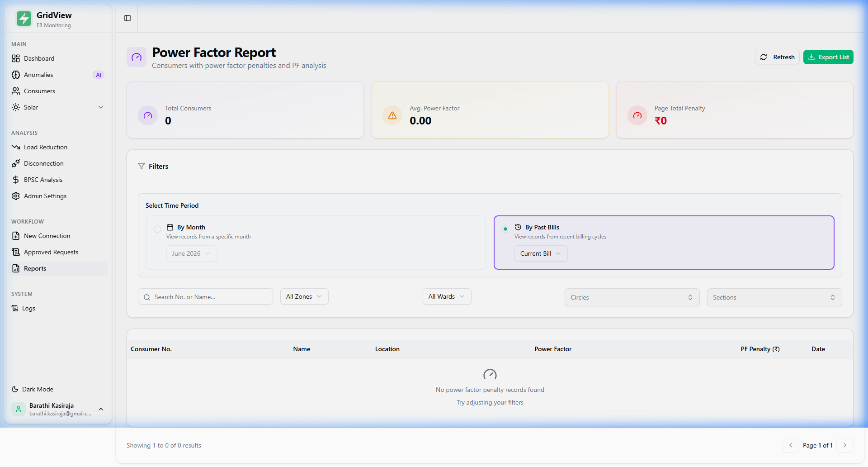Image resolution: width=868 pixels, height=467 pixels.
Task: Click the Solar sun icon
Action: pos(16,107)
